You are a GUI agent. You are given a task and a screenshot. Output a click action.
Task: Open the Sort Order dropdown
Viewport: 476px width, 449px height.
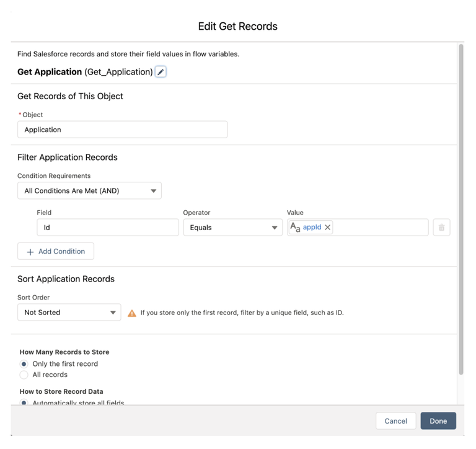(69, 313)
